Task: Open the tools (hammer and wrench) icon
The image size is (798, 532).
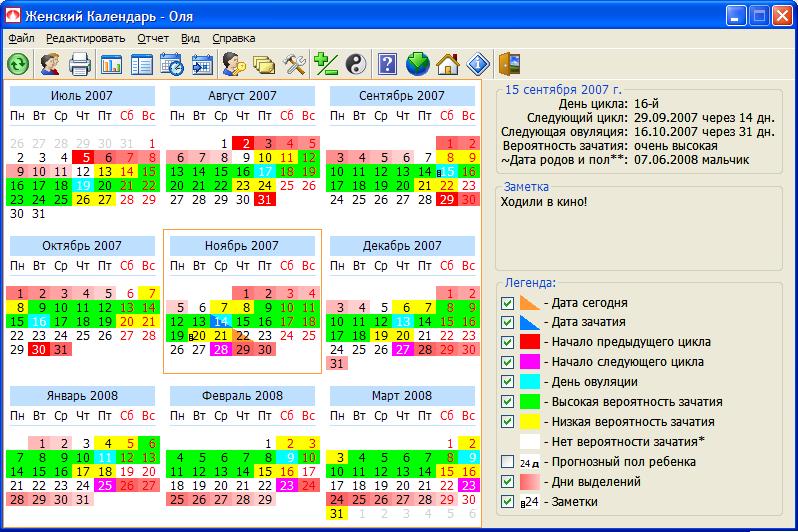Action: [x=294, y=65]
